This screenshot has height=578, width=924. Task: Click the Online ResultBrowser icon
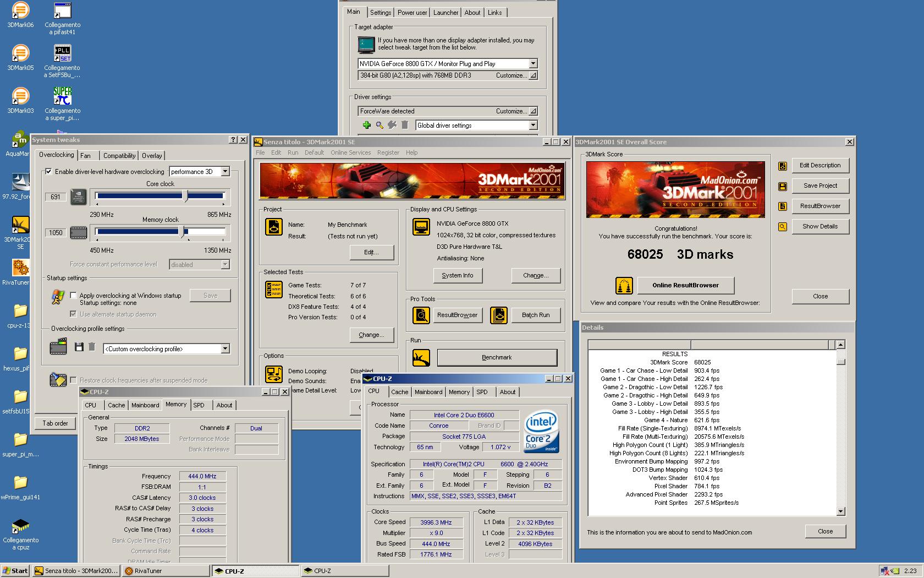point(624,285)
